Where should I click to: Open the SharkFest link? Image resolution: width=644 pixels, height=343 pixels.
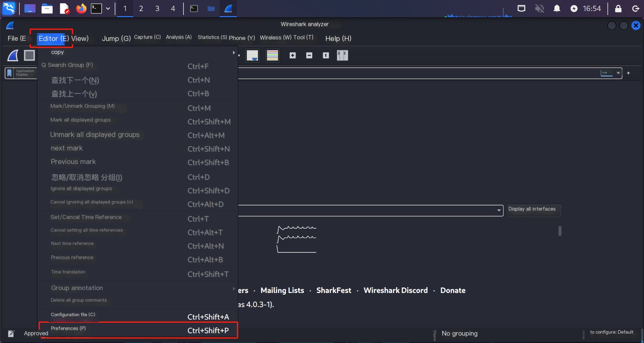click(x=334, y=290)
